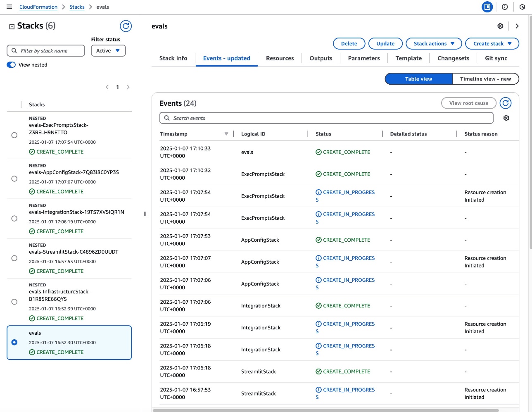
Task: Select the evals-AppConfigStack radio button
Action: coord(14,179)
